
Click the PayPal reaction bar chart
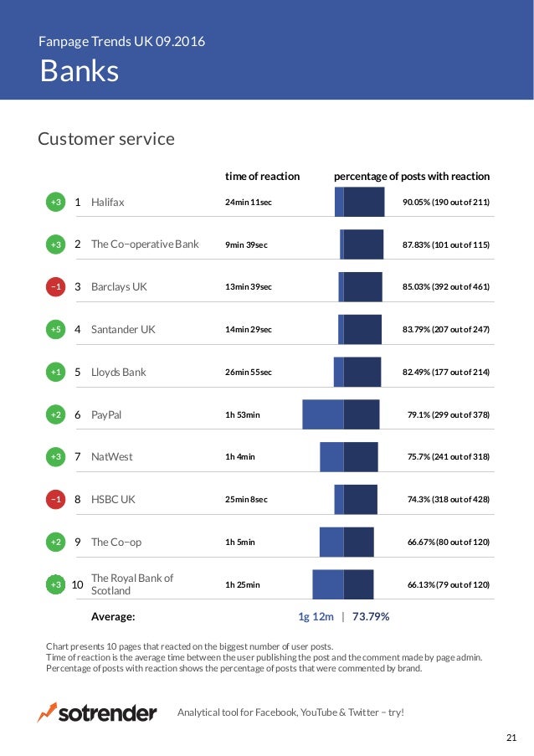(x=341, y=414)
